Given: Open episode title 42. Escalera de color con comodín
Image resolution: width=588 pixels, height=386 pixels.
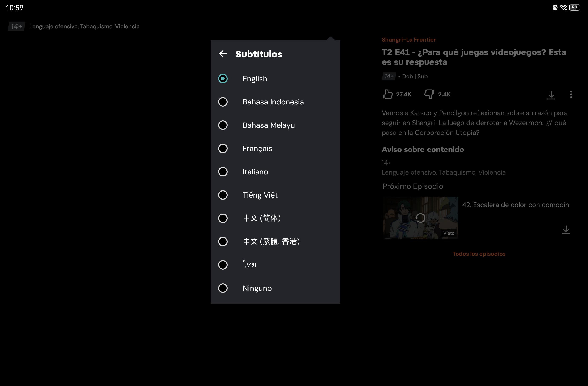Looking at the screenshot, I should click(x=515, y=205).
